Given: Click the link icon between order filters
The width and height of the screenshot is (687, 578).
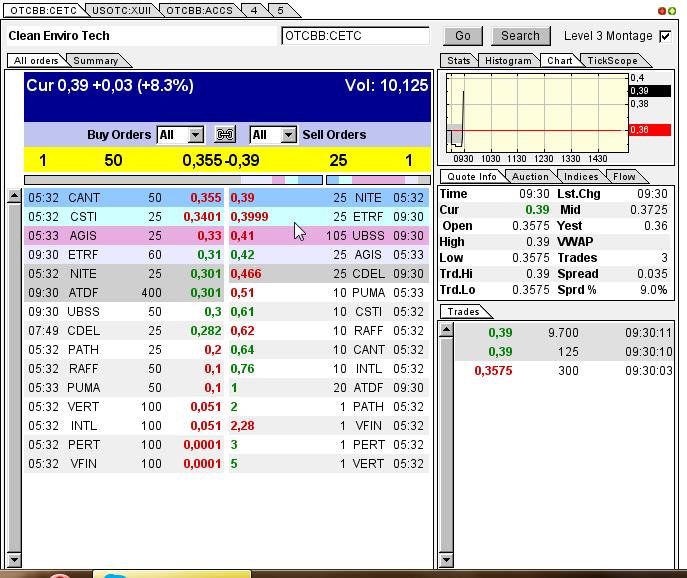Looking at the screenshot, I should (x=225, y=135).
